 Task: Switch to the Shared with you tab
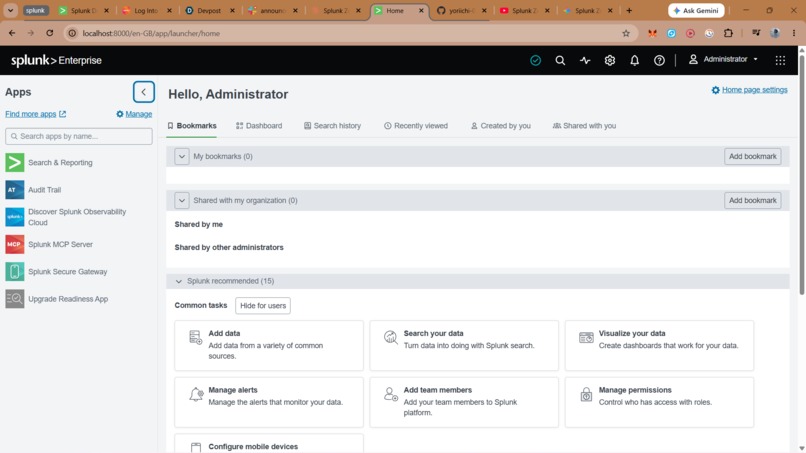tap(584, 125)
